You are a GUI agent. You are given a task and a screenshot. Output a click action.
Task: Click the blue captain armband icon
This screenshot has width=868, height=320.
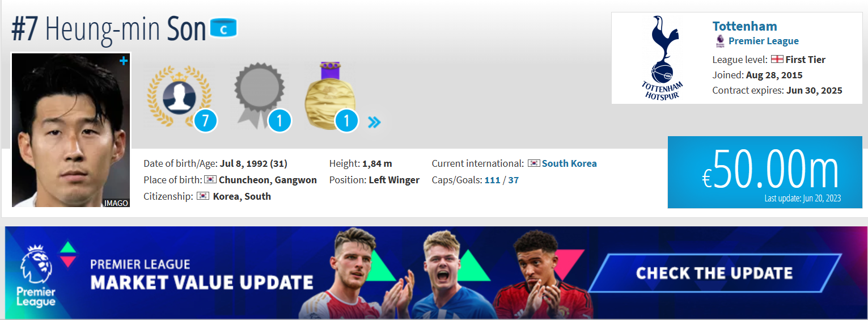pos(223,28)
